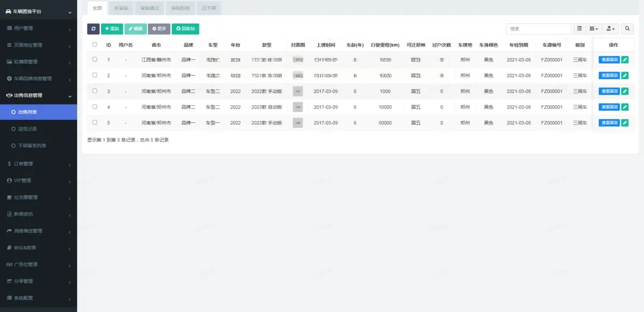644x312 pixels.
Task: Click the green 添加 (add) button
Action: pyautogui.click(x=112, y=29)
